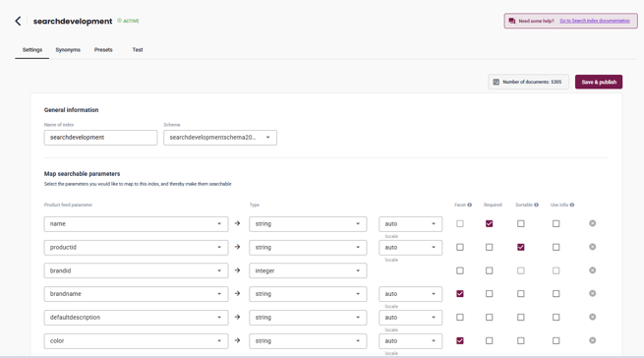Click the Map searchable parameters heading
Screen dimensions: 644x358
[x=82, y=173]
